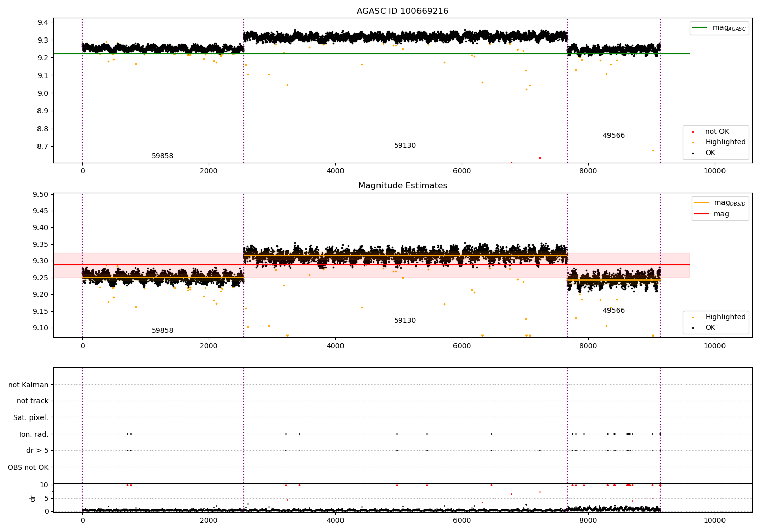Click the rotated 'dr' y-axis label
This screenshot has height=532, width=760.
point(33,498)
